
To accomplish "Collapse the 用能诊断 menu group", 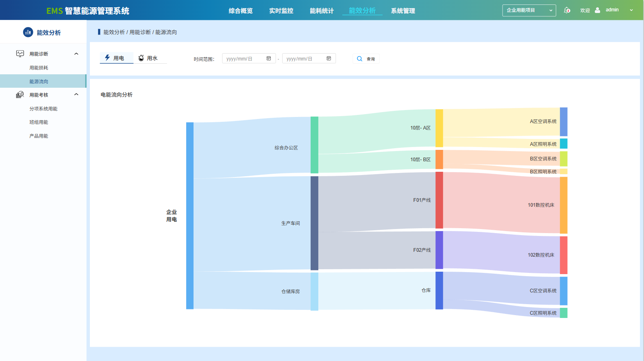I will point(76,54).
